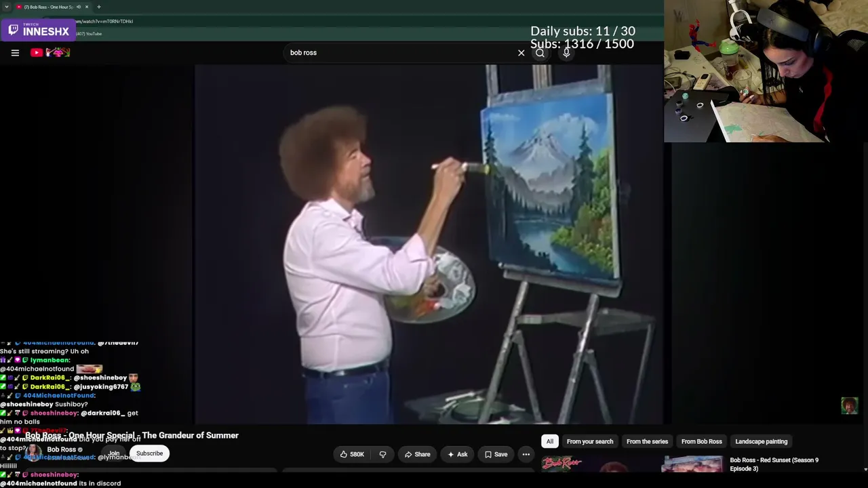The width and height of the screenshot is (868, 488).
Task: Select the Bob Ross One Hour Special browser tab
Action: [x=47, y=7]
